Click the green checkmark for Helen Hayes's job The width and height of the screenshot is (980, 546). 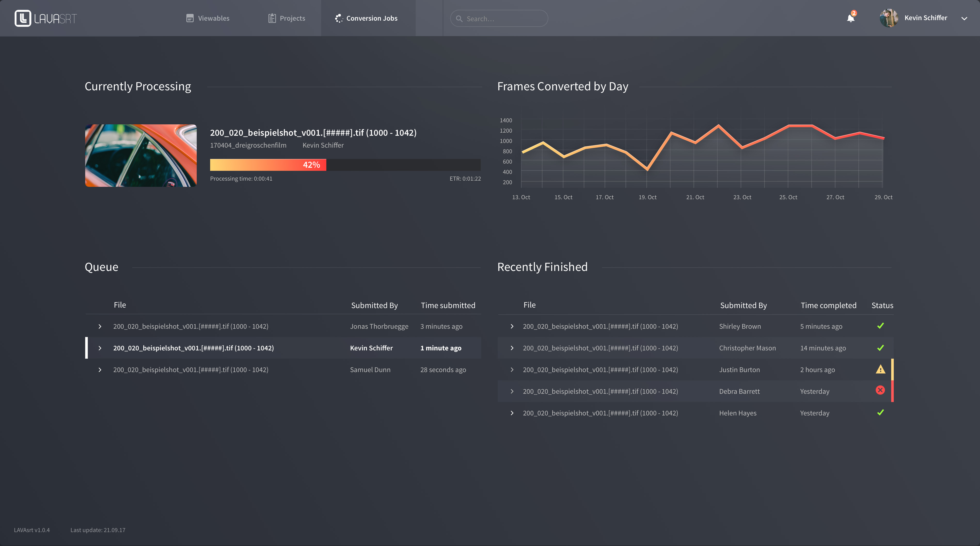coord(880,413)
